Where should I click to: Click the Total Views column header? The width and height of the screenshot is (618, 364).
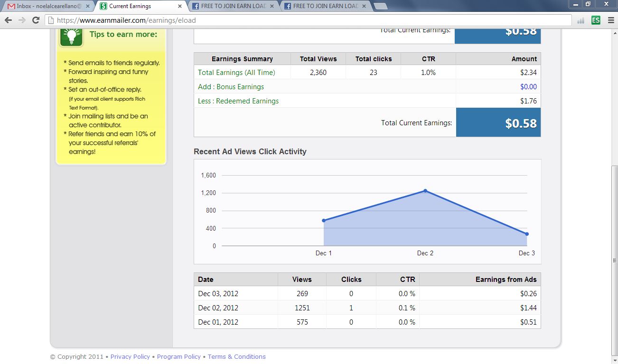(318, 59)
